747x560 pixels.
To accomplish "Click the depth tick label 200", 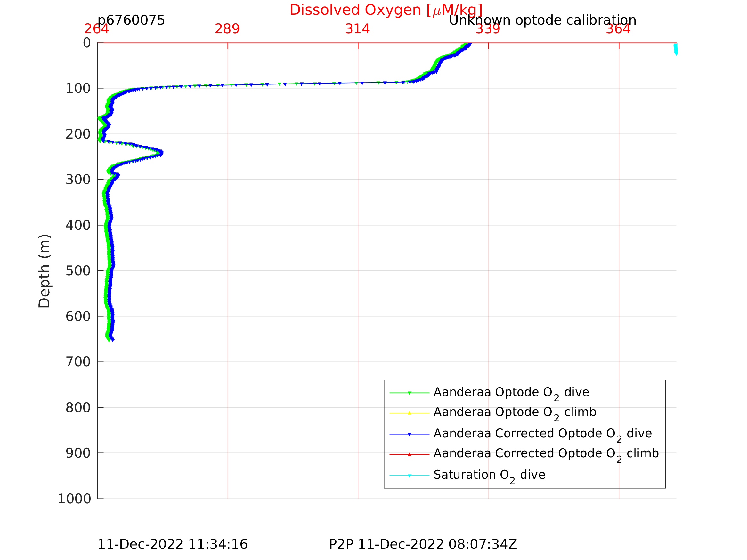I will [x=78, y=134].
